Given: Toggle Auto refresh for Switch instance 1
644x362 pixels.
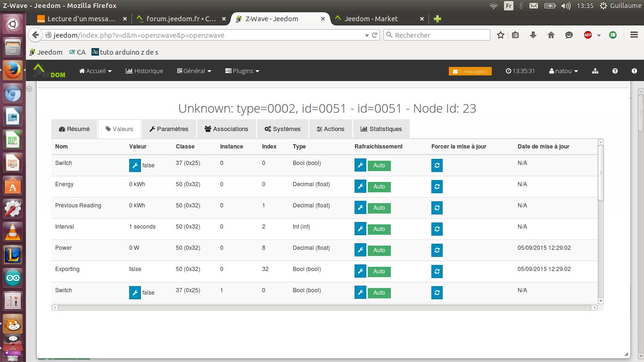Looking at the screenshot, I should click(379, 293).
